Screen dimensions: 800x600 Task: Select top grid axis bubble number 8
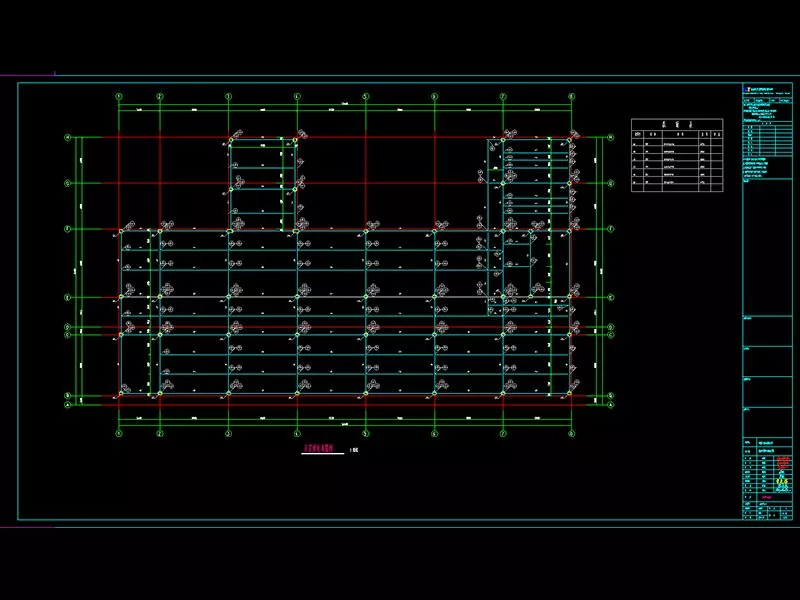(571, 96)
